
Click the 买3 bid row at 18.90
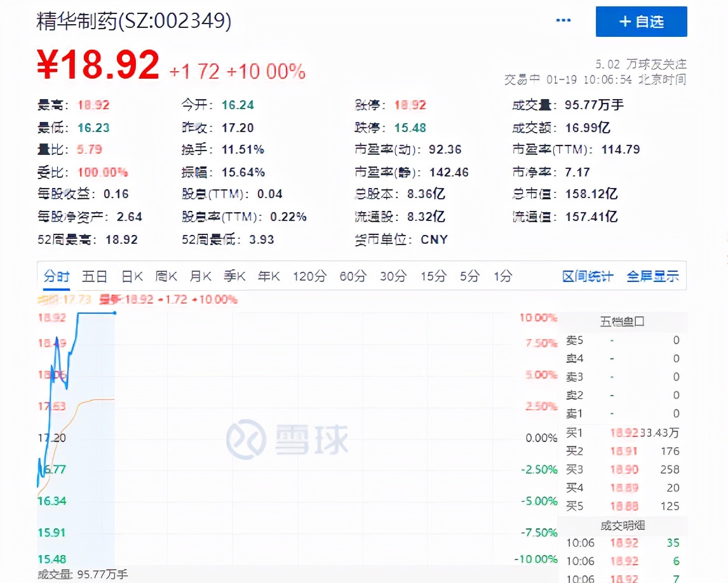[x=623, y=469]
